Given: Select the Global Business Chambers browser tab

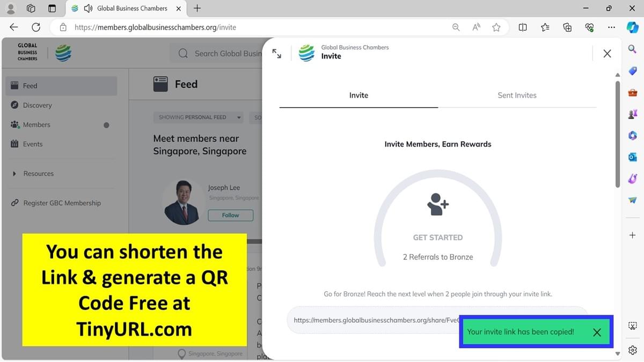Looking at the screenshot, I should pyautogui.click(x=126, y=9).
